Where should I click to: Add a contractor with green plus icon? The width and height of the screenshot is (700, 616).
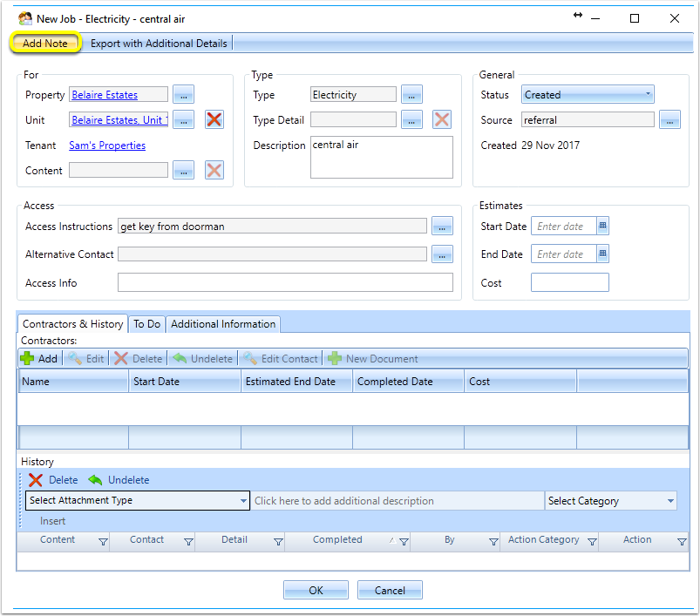coord(27,358)
